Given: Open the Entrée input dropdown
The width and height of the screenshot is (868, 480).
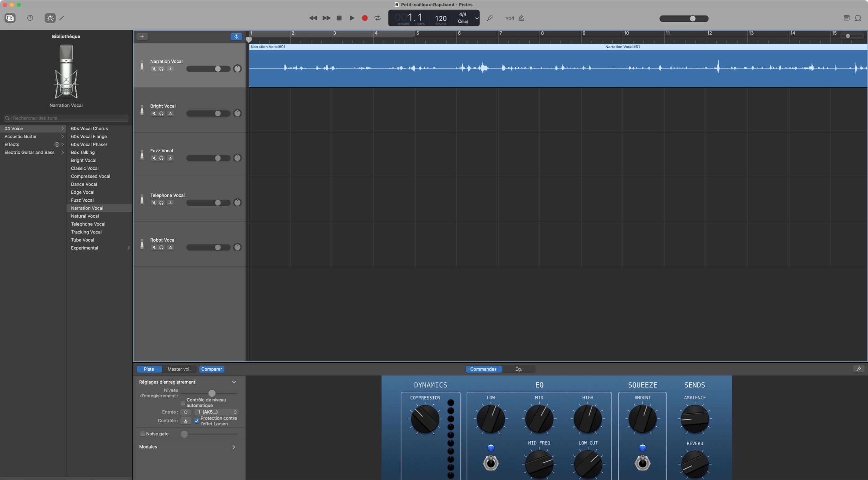Looking at the screenshot, I should click(x=216, y=412).
